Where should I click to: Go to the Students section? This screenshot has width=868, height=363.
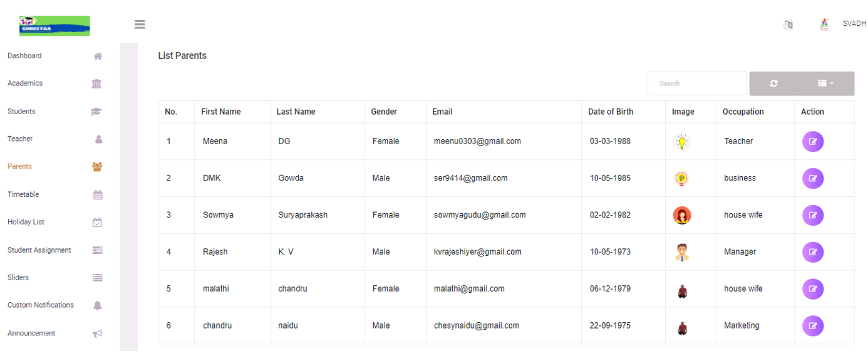21,112
